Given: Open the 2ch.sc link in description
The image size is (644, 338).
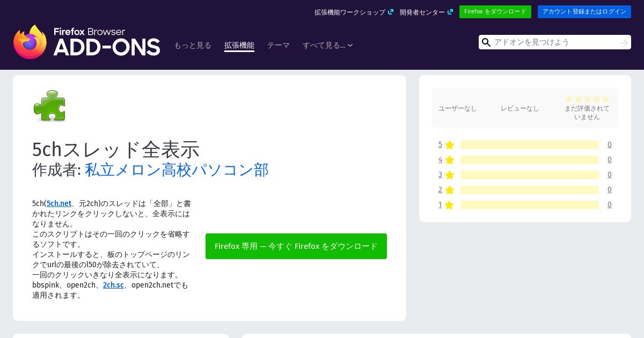Looking at the screenshot, I should [113, 285].
